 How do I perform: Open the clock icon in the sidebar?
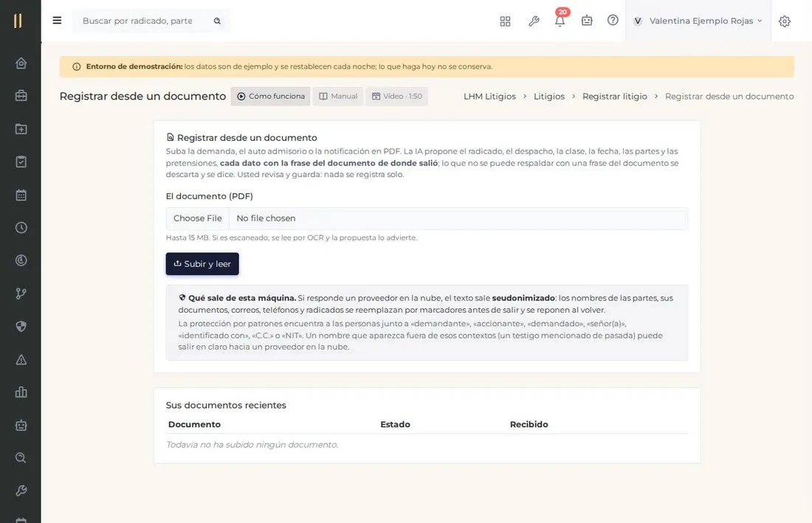pyautogui.click(x=21, y=228)
